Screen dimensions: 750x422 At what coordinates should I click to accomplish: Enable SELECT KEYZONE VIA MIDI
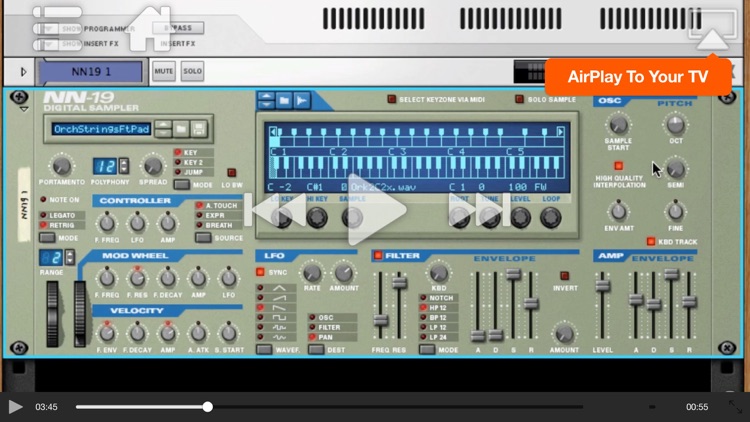tap(392, 99)
